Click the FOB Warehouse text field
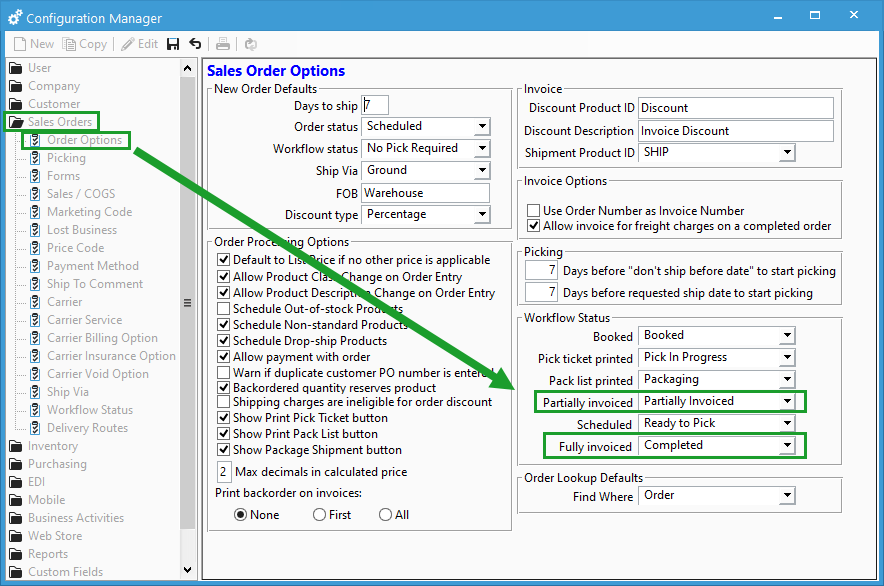This screenshot has width=884, height=586. (x=425, y=193)
